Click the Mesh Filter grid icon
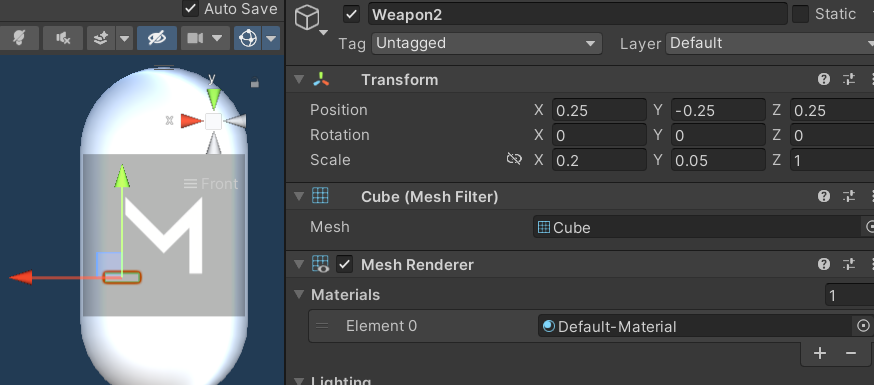 click(320, 196)
